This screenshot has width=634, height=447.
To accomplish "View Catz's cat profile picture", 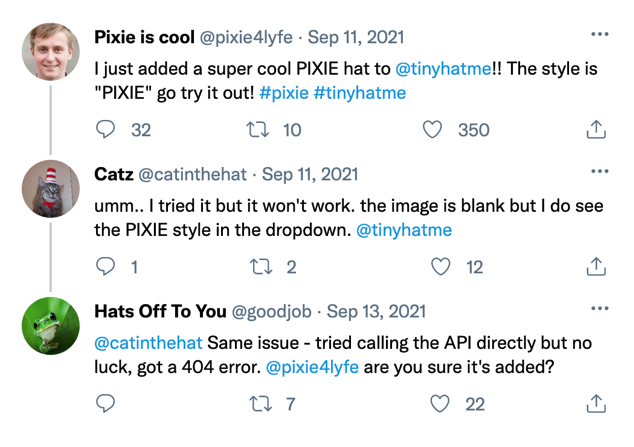I will [49, 189].
